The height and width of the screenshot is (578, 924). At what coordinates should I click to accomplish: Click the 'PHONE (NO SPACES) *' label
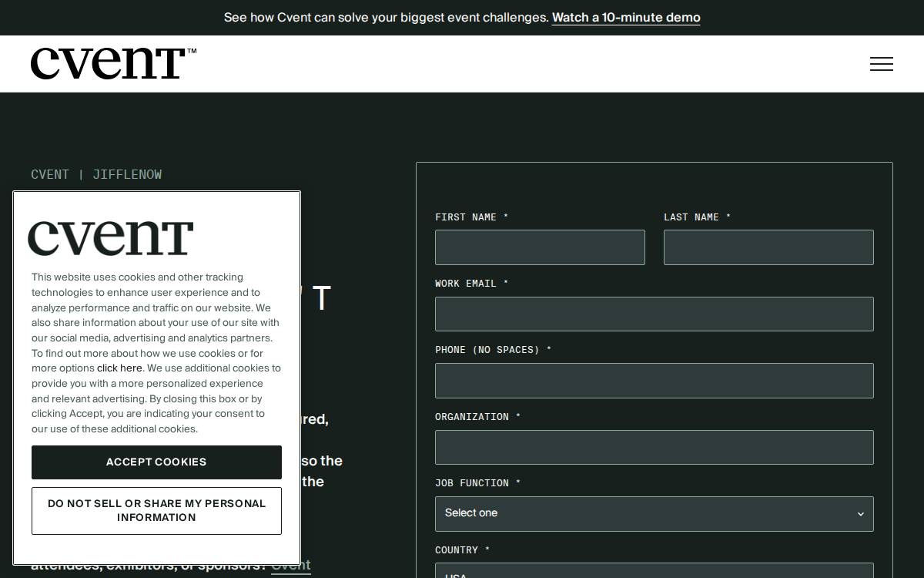pyautogui.click(x=493, y=350)
